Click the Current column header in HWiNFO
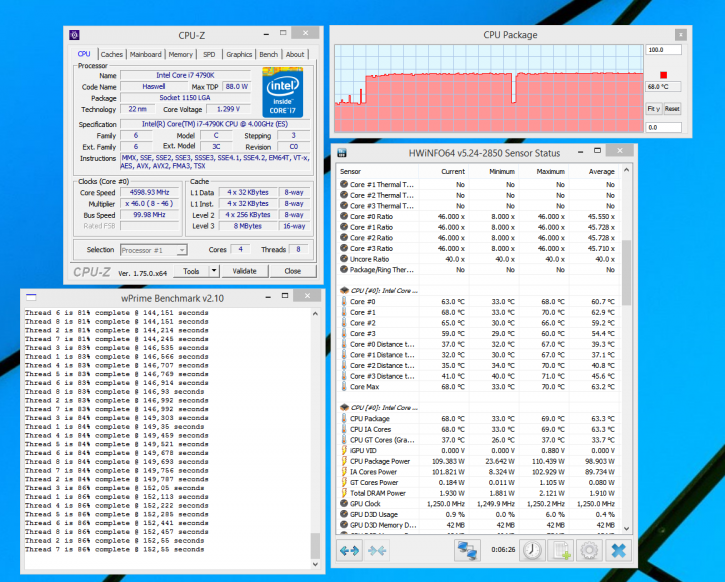The width and height of the screenshot is (725, 582). pyautogui.click(x=444, y=172)
